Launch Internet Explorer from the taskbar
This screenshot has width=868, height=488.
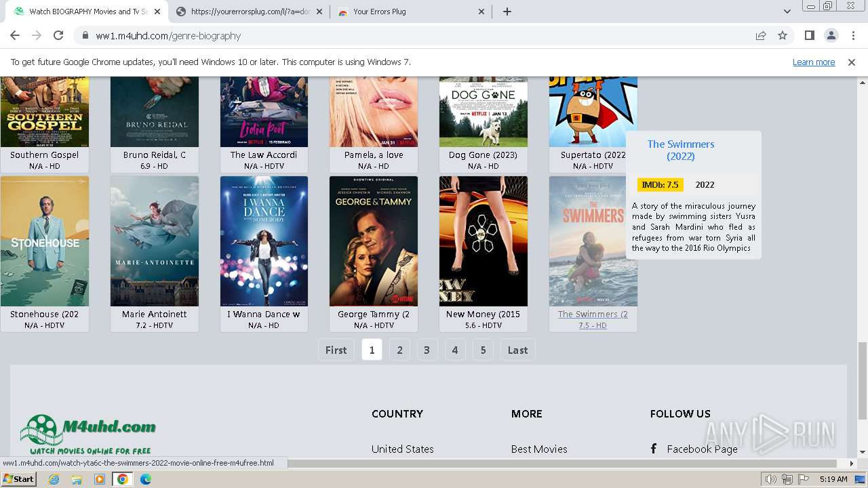[x=54, y=479]
